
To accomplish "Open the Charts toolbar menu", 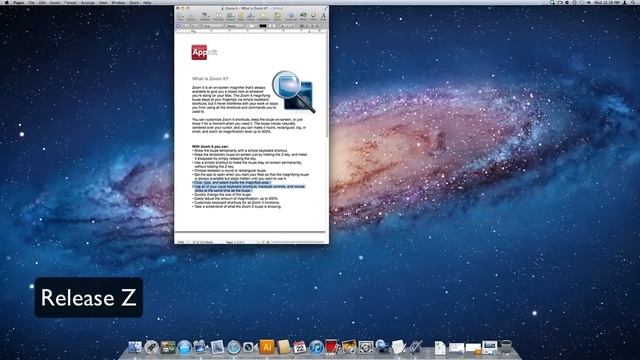I will point(251,16).
